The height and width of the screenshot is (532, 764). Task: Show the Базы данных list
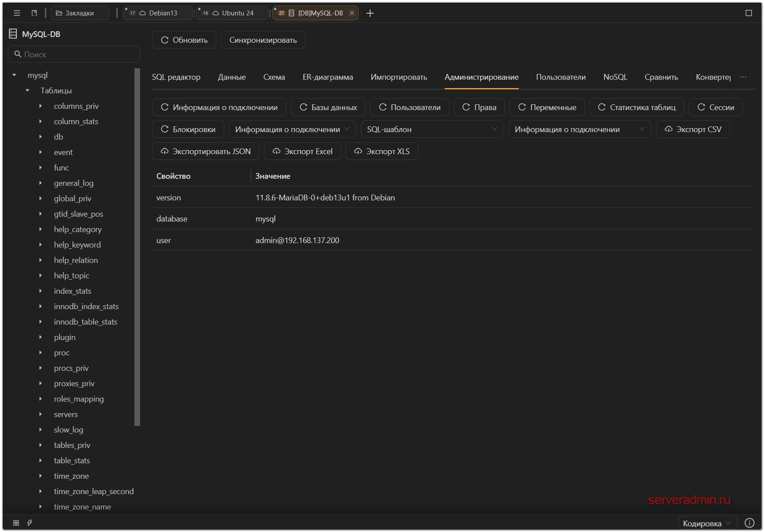(x=328, y=107)
